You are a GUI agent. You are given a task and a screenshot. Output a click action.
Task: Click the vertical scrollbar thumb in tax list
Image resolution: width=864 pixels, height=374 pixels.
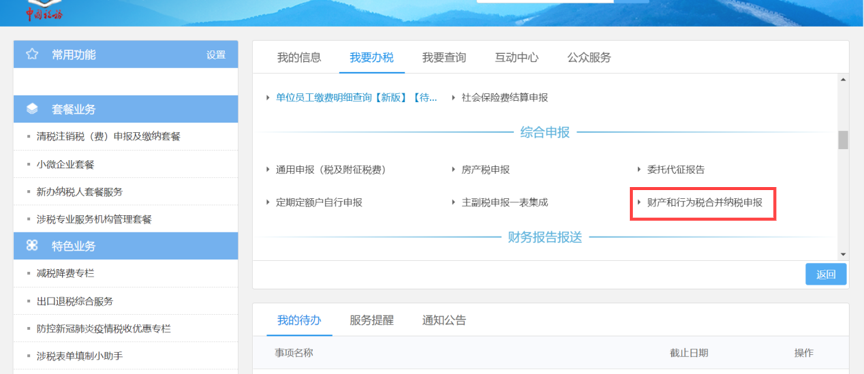coord(843,140)
